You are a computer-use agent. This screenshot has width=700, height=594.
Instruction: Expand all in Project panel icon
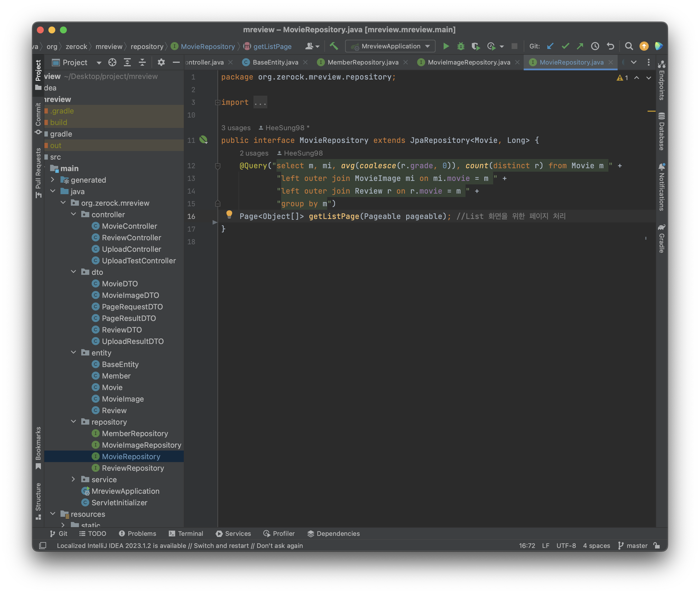point(127,62)
